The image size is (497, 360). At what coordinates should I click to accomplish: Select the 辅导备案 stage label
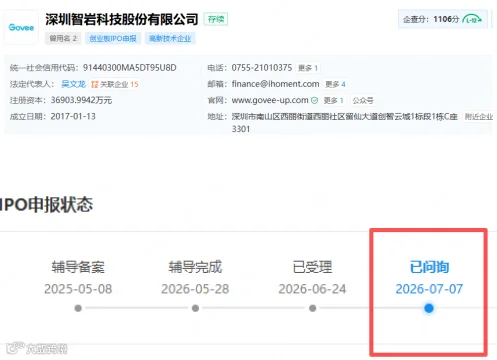coord(78,267)
